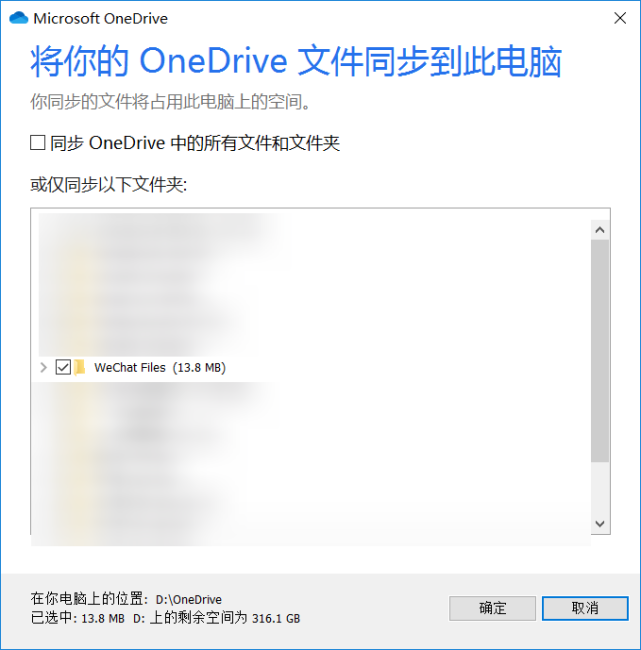Click the D:\OneDrive location path text
The height and width of the screenshot is (650, 641).
tap(189, 599)
